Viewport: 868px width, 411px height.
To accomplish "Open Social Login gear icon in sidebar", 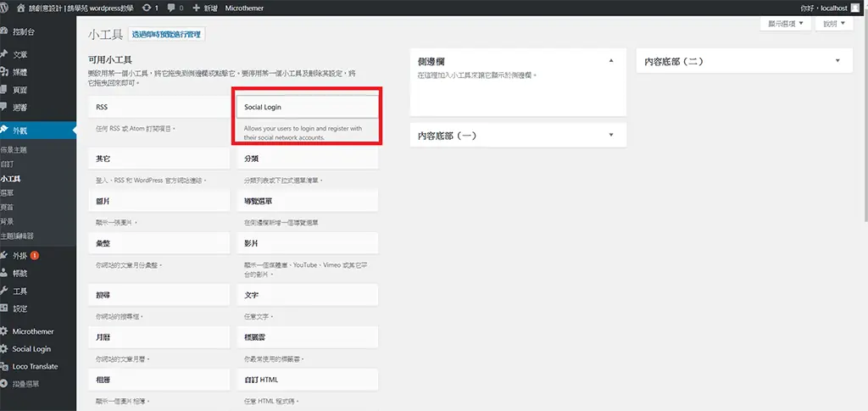I will [4, 349].
